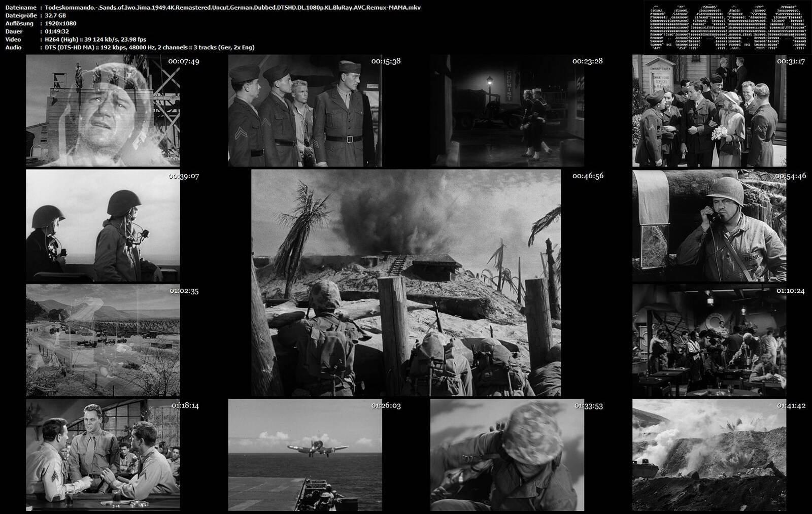This screenshot has height=514, width=812.
Task: Click the resolution value 1920x1080
Action: 60,23
